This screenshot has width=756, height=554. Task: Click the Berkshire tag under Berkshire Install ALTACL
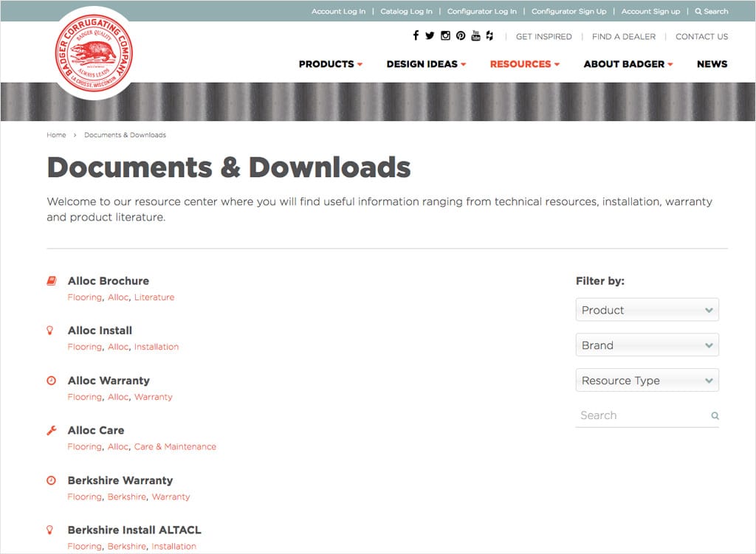127,547
